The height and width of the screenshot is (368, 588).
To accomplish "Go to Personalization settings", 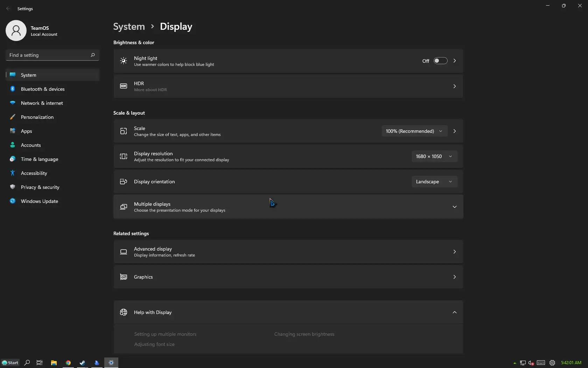I will [37, 117].
